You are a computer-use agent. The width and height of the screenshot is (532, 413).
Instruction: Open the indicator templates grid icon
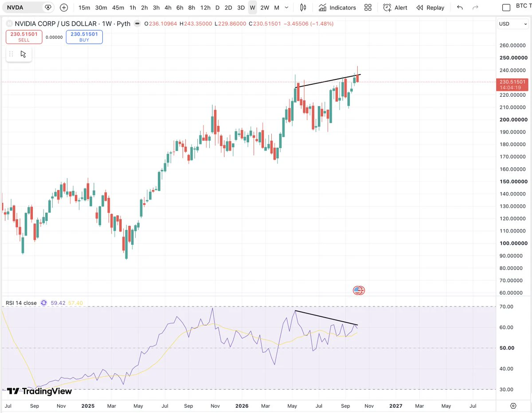click(368, 8)
